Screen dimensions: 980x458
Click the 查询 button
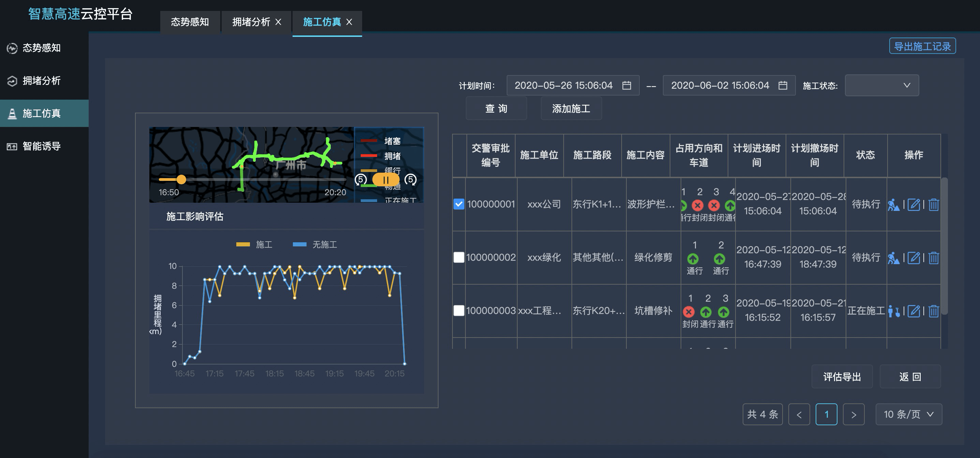coord(496,109)
